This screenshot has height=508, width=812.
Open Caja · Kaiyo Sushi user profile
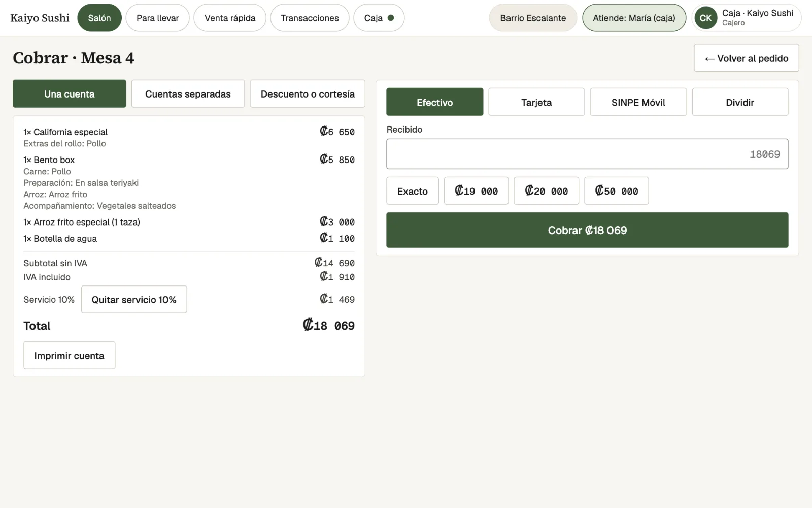(747, 18)
